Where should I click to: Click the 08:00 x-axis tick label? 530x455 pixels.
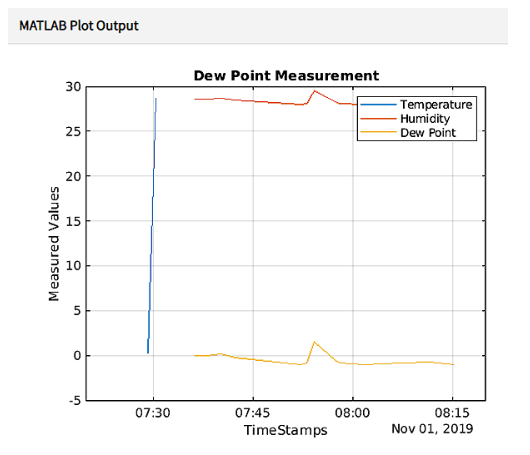tap(352, 413)
